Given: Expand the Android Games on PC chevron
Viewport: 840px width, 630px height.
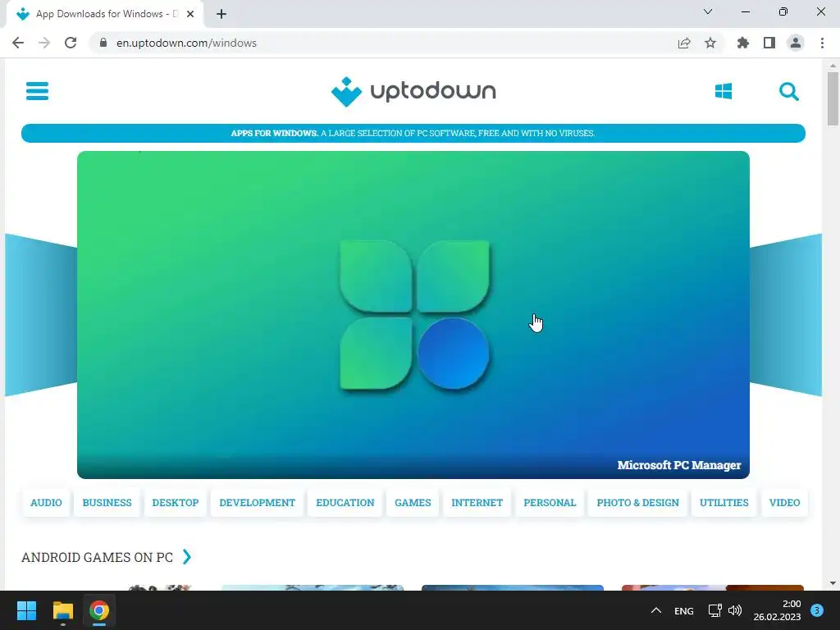Looking at the screenshot, I should tap(186, 557).
